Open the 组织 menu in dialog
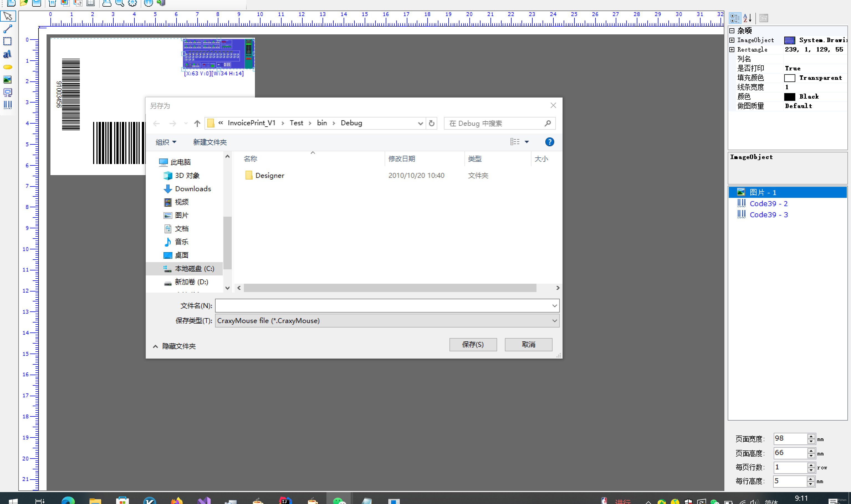Viewport: 851px width, 504px height. pos(166,142)
